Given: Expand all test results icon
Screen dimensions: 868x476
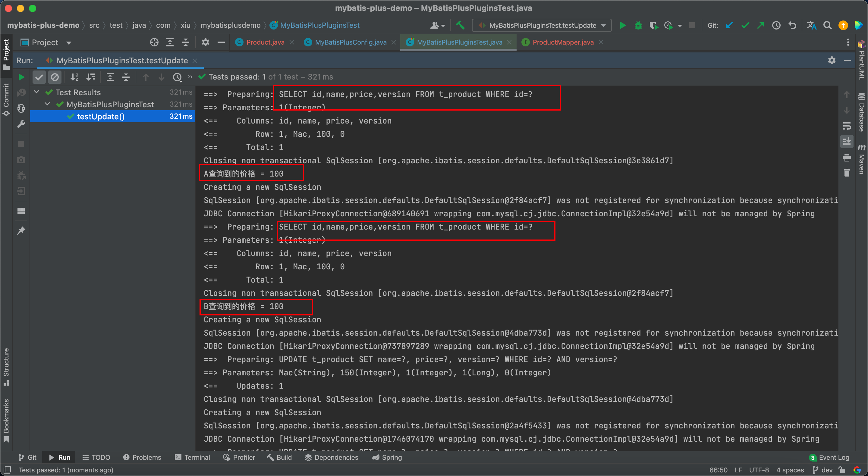Looking at the screenshot, I should point(110,77).
